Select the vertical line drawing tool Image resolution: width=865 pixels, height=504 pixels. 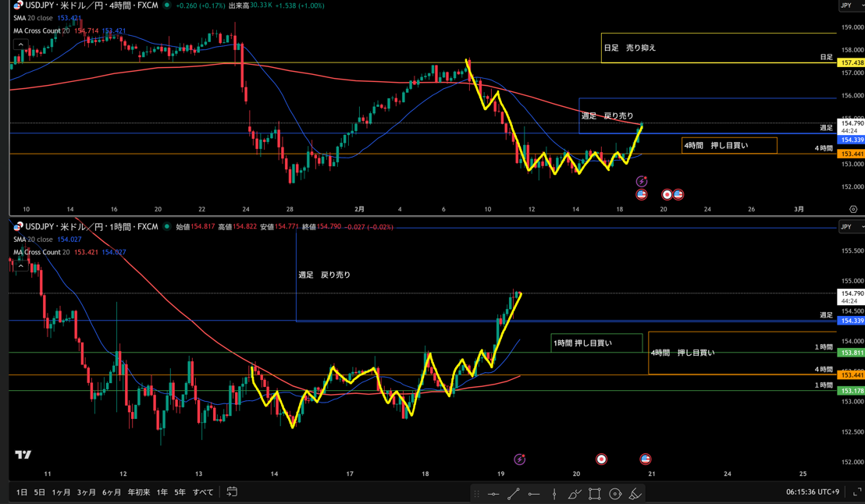point(554,494)
